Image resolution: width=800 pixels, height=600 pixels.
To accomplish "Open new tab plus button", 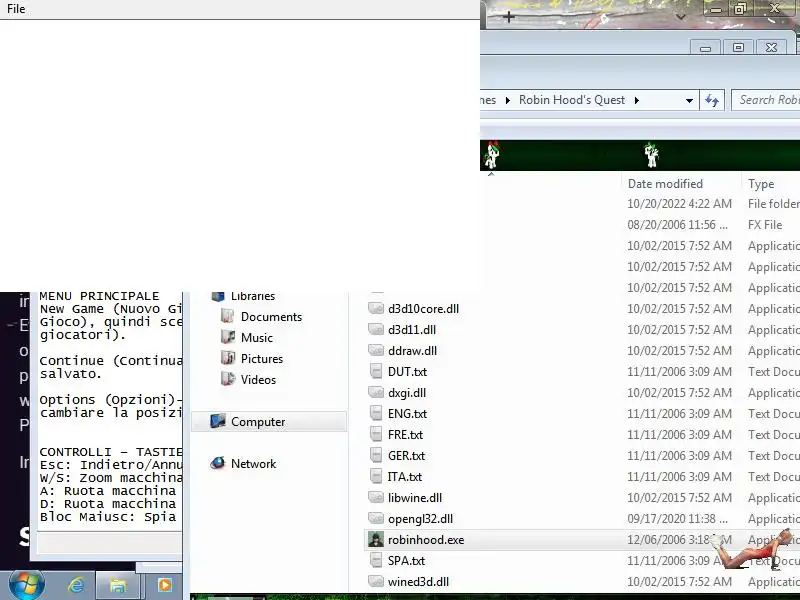I will [509, 17].
